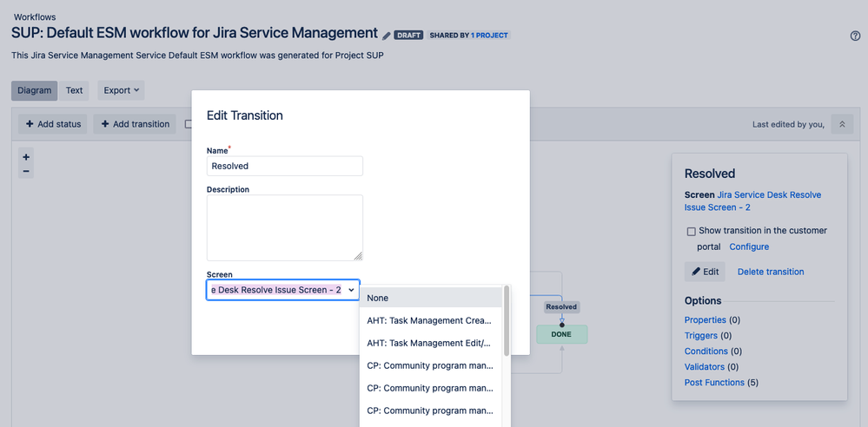Select AHT: Task Management Crea... option
This screenshot has width=868, height=427.
click(431, 320)
